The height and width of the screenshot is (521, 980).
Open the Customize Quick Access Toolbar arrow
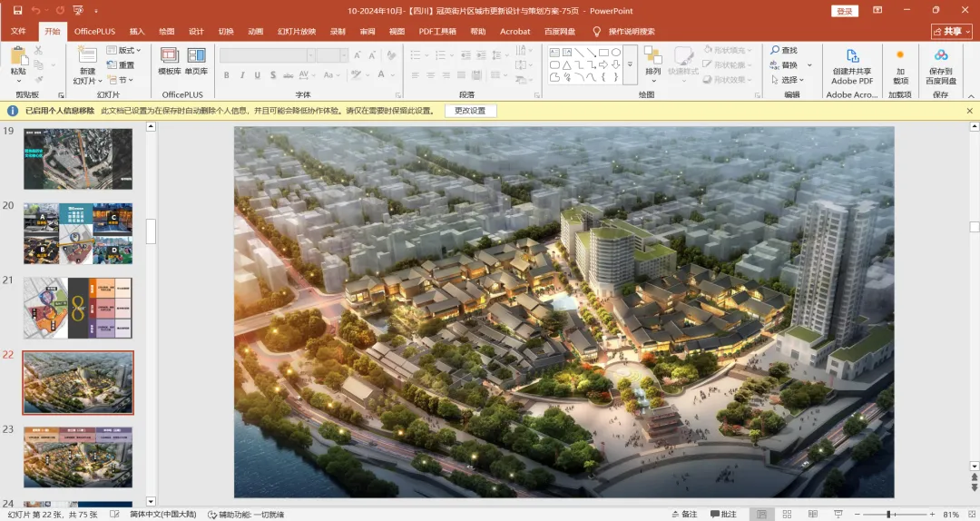[95, 11]
